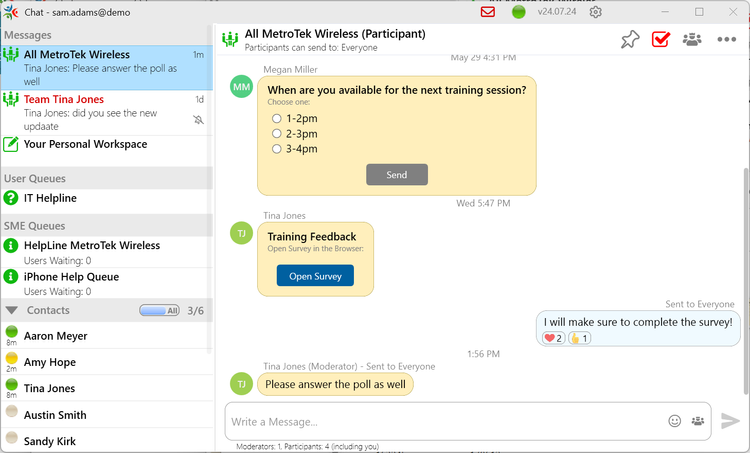This screenshot has height=453, width=750.
Task: Click the green presence status indicator
Action: point(518,12)
